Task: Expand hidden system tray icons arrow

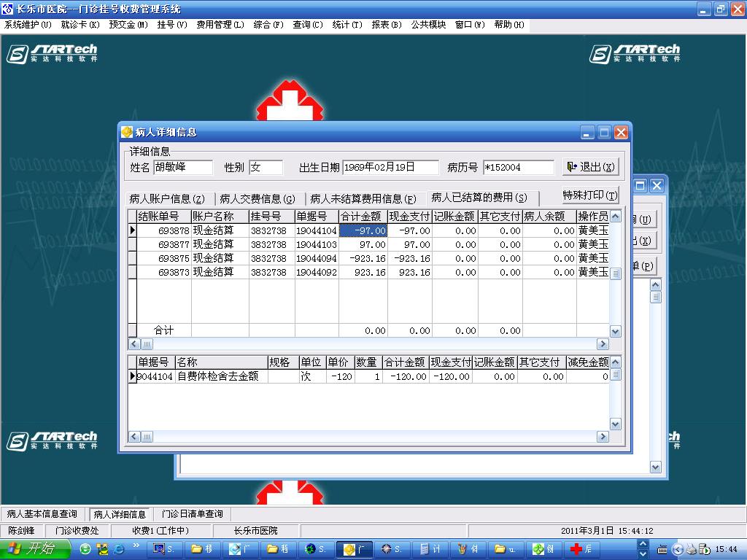Action: coord(677,549)
